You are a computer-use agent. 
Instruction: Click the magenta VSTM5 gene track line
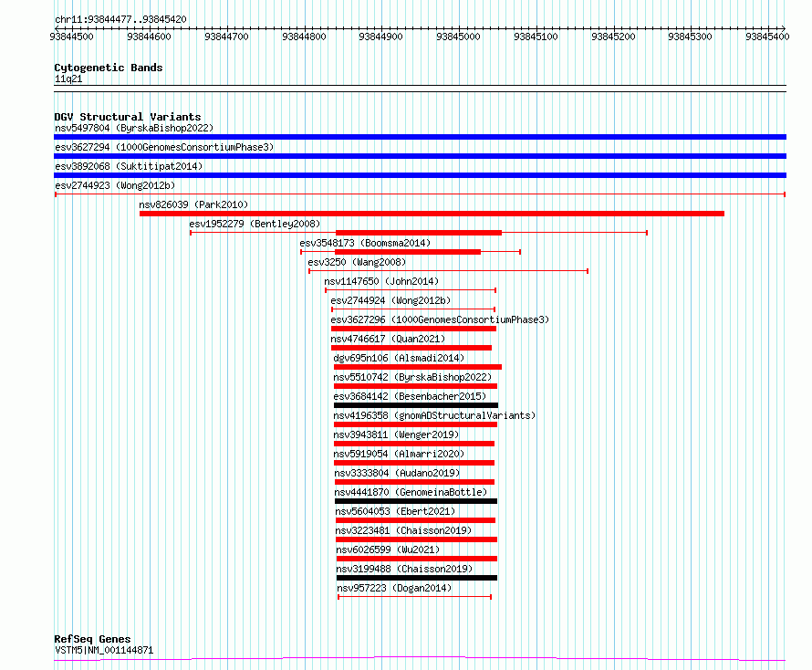[x=420, y=658]
